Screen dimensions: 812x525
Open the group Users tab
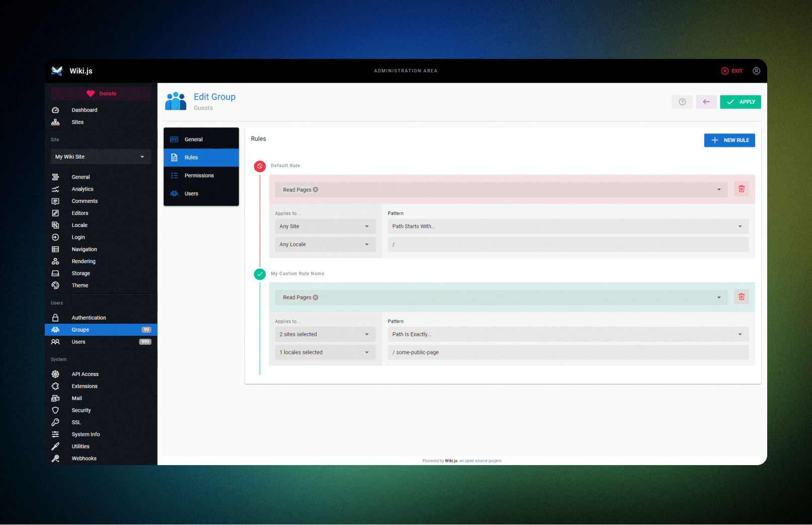[201, 194]
